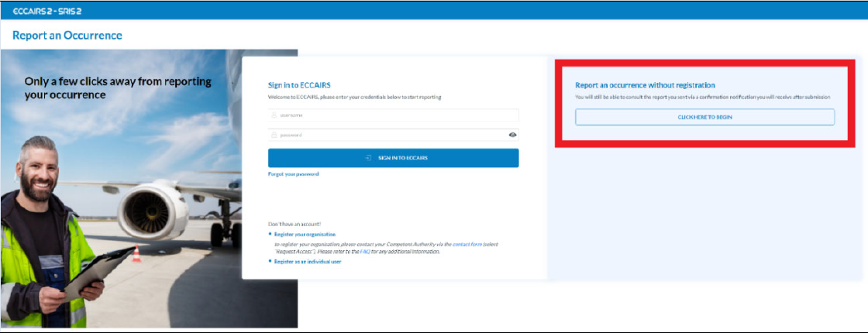The width and height of the screenshot is (868, 333).
Task: Click the lock icon in password field
Action: click(x=274, y=135)
